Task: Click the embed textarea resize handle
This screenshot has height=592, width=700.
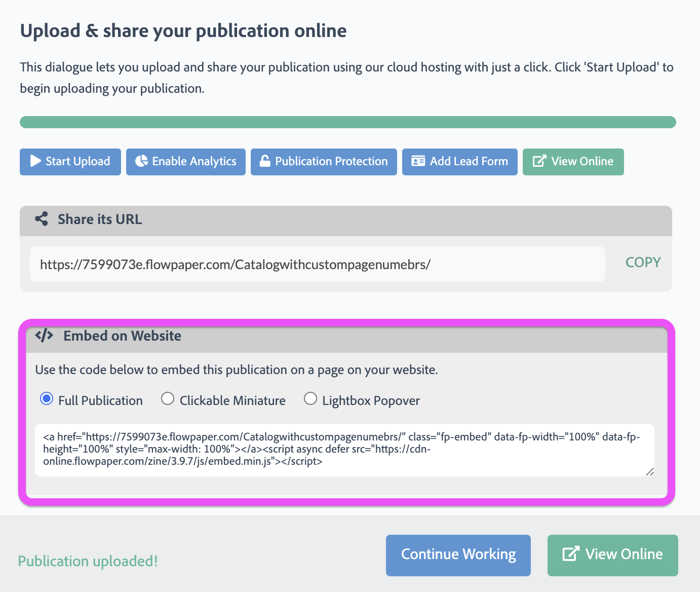Action: (650, 472)
